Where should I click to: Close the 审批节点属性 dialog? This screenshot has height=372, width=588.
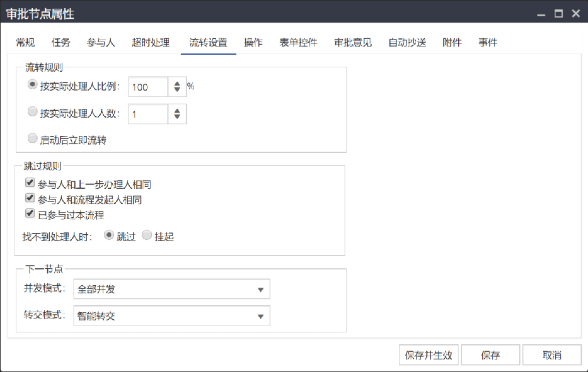pos(575,13)
